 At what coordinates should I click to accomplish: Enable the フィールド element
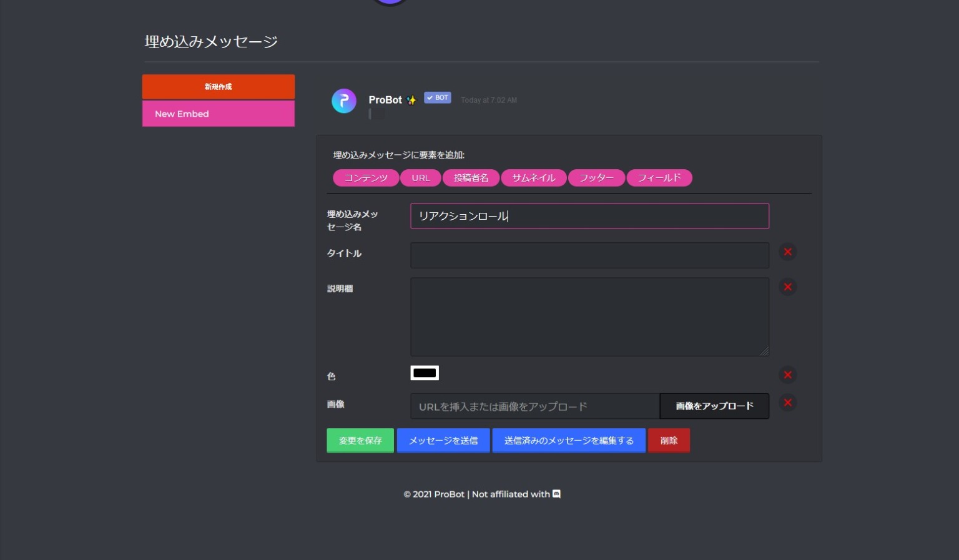(659, 178)
